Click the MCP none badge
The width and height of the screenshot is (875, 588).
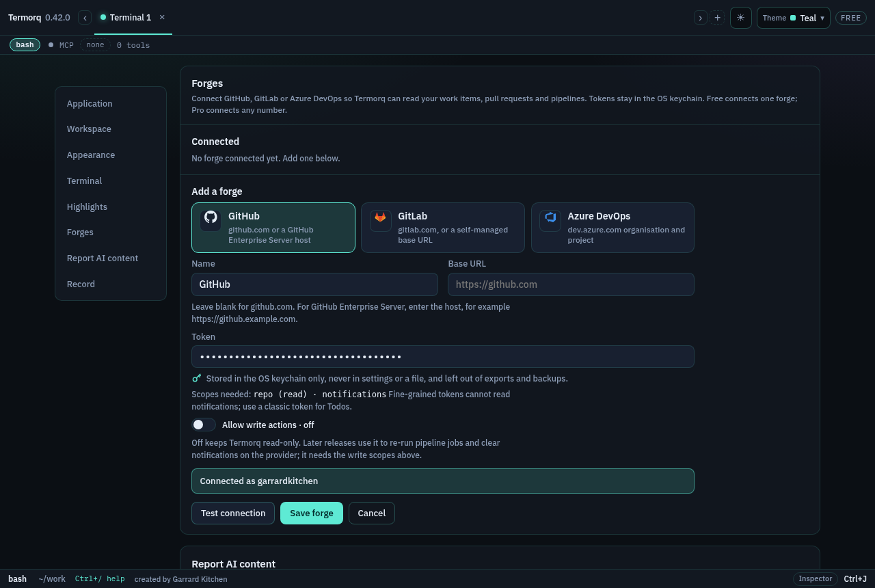point(95,44)
